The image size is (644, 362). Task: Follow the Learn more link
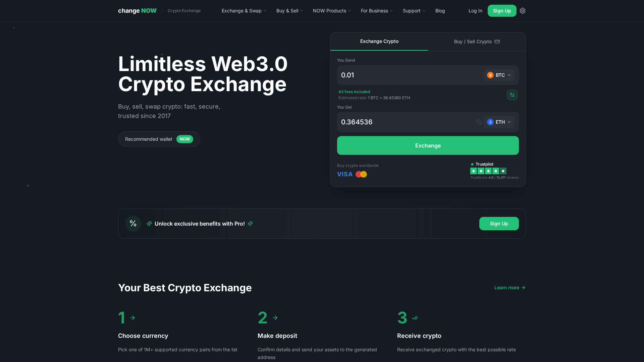coord(510,288)
